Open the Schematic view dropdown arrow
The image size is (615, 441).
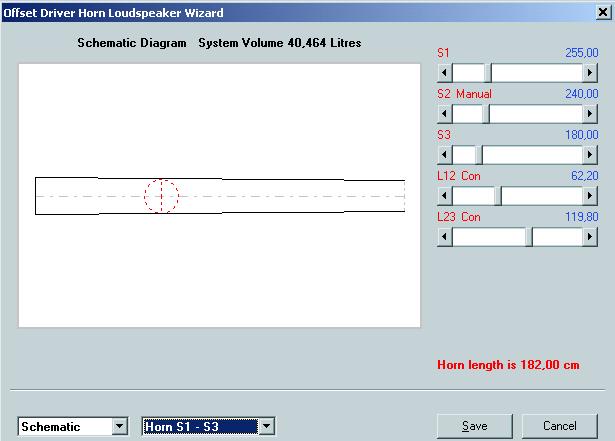119,426
